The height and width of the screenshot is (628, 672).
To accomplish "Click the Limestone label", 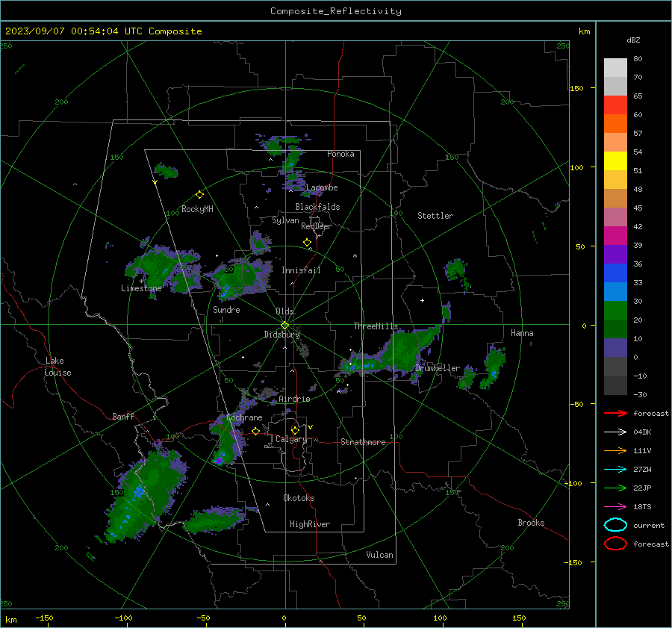I will (141, 288).
